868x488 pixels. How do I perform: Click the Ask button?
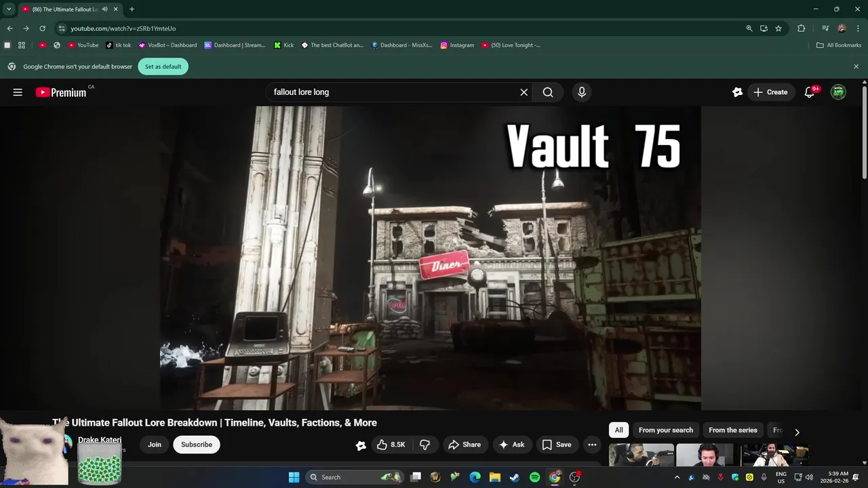pyautogui.click(x=512, y=445)
